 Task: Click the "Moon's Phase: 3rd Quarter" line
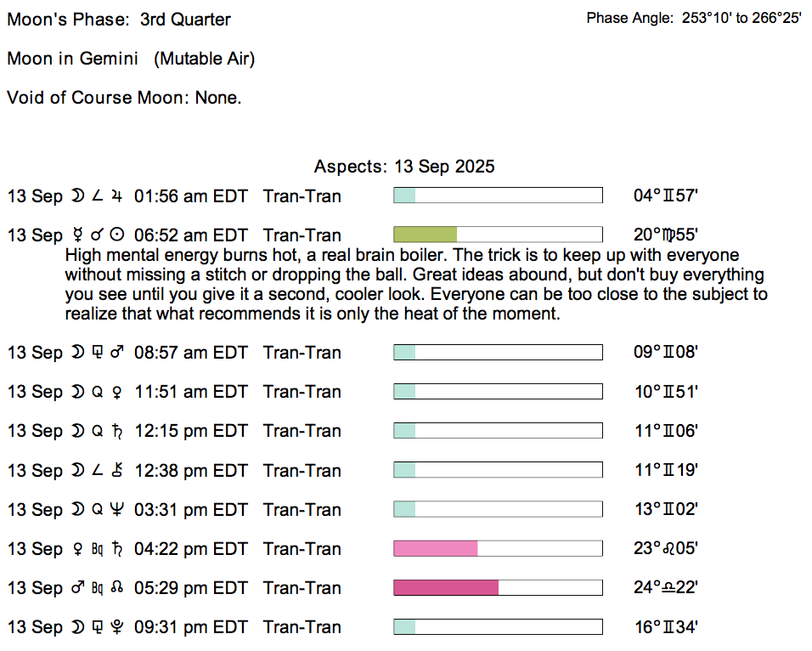click(x=119, y=19)
